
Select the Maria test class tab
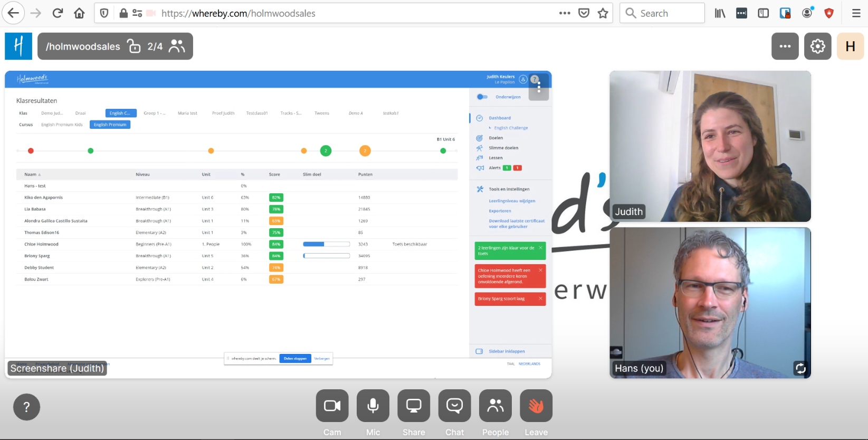187,113
